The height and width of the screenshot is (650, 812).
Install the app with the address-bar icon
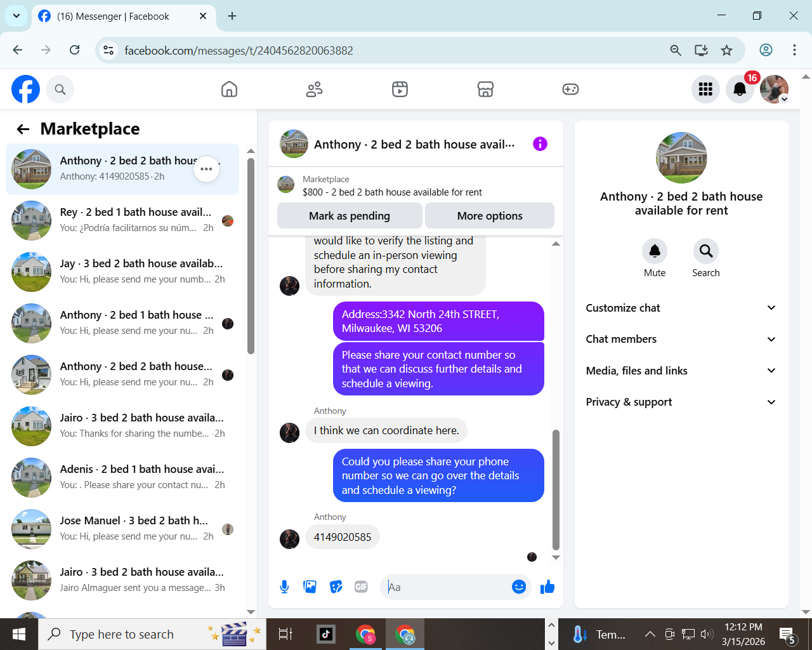[701, 50]
